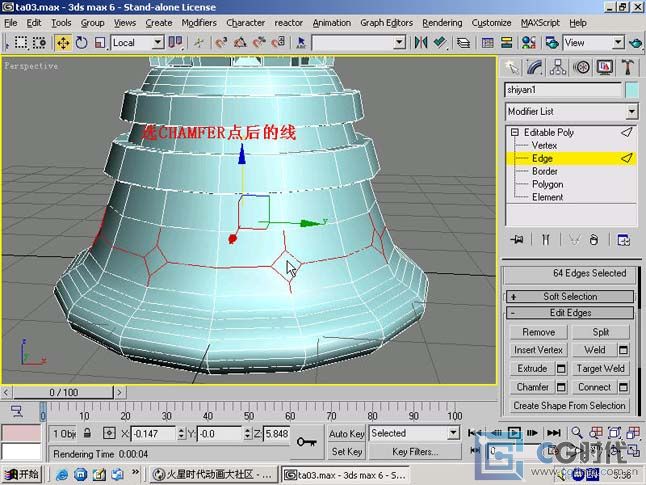
Task: Select Border sub-object level
Action: pos(544,171)
